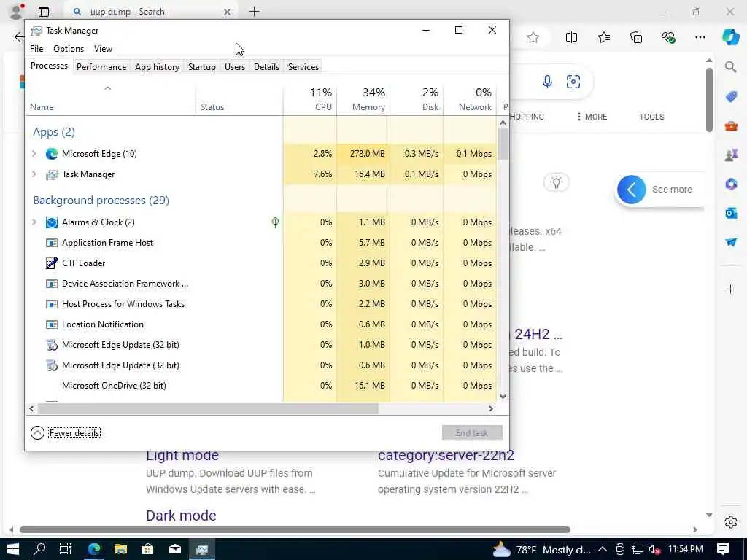The height and width of the screenshot is (560, 747).
Task: Select the Host Process for Windows Tasks row
Action: tap(261, 304)
